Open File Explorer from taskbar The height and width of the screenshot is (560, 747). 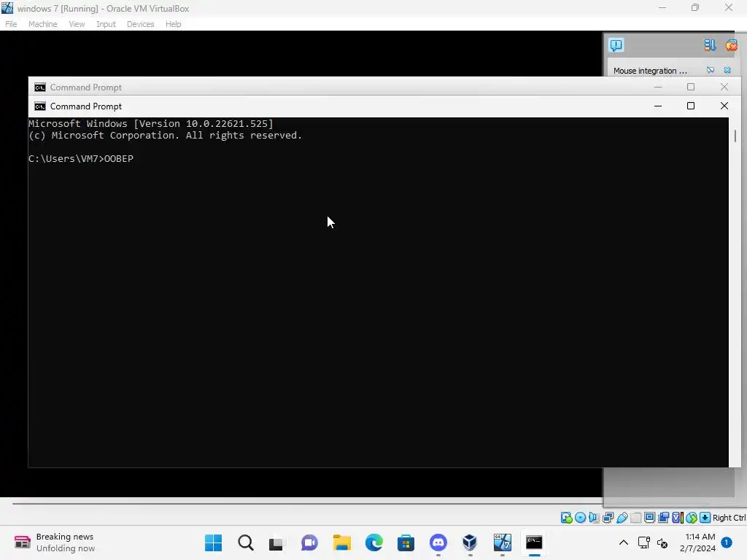pyautogui.click(x=341, y=542)
